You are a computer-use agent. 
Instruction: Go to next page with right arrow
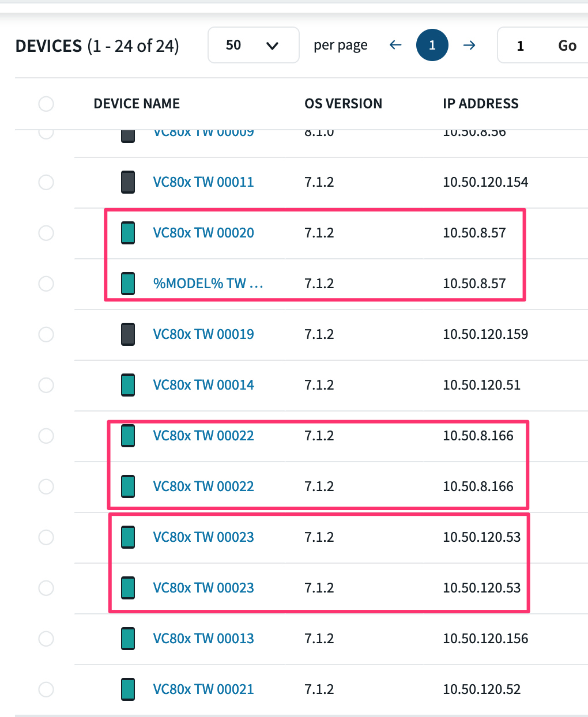[469, 45]
